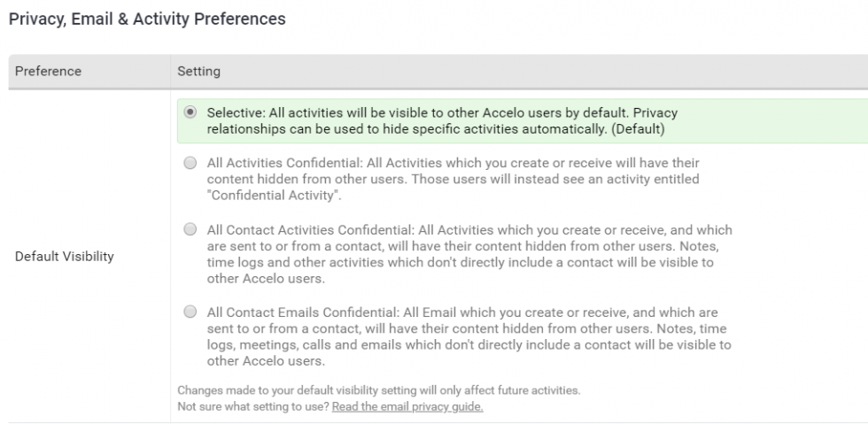Enable the All Contact Activities Confidential radio
Viewport: 868px width, 424px height.
coord(190,229)
